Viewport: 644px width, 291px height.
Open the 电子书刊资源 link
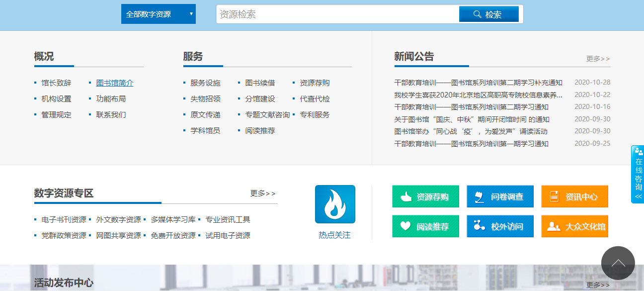(64, 220)
